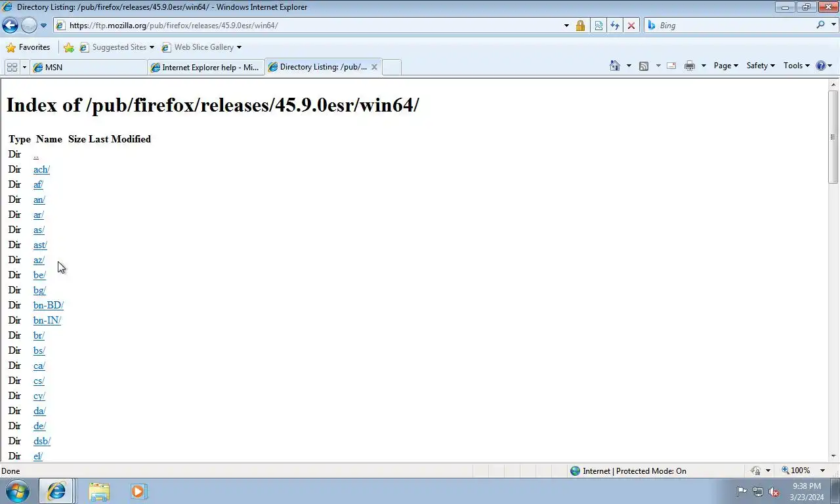The image size is (840, 504).
Task: Click the search magnifier icon
Action: (820, 25)
